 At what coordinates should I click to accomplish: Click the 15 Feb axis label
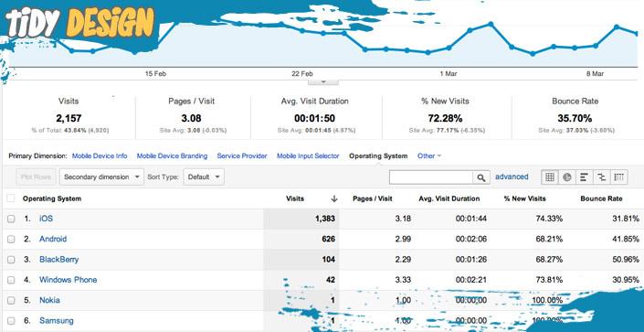[x=155, y=74]
